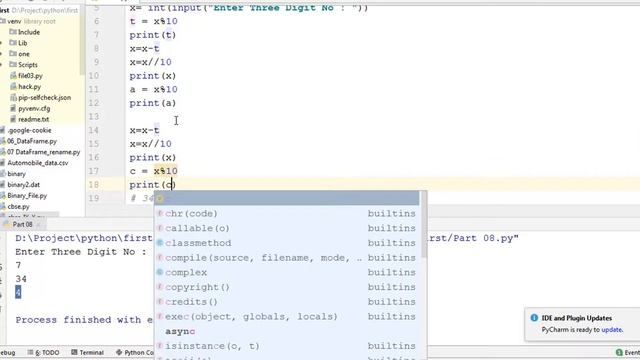
Task: Click autocomplete popup scrollbar
Action: (424, 224)
